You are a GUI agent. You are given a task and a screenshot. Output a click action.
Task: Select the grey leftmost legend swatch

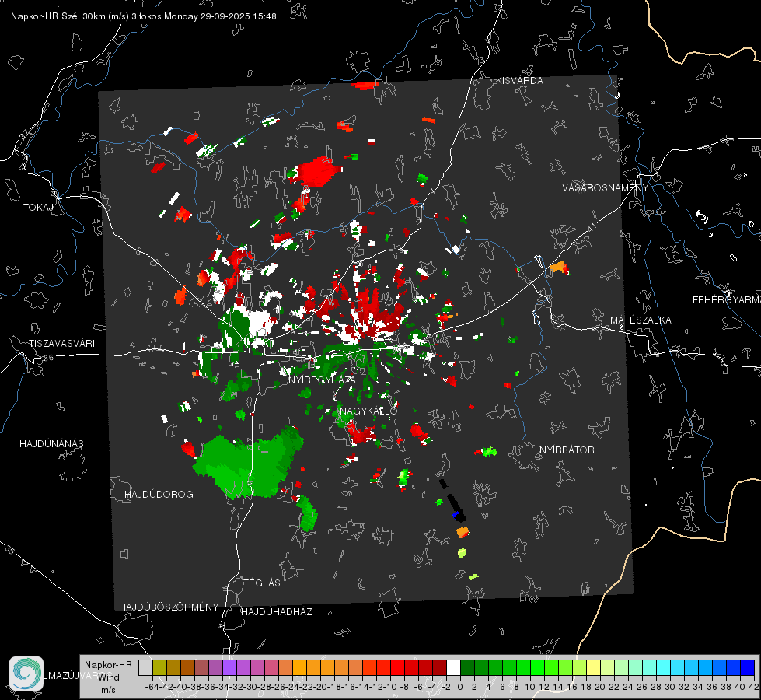pos(145,667)
